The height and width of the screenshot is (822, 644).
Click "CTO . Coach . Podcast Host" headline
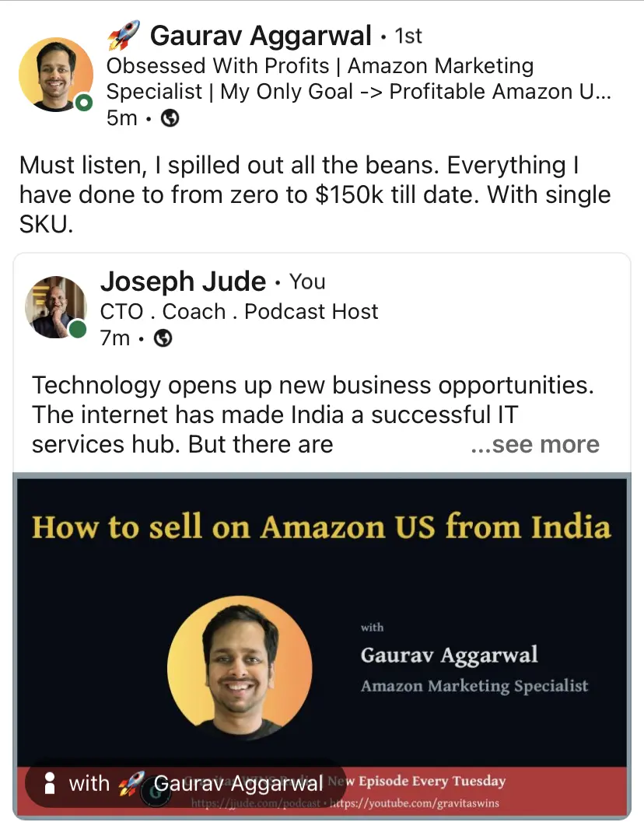(239, 311)
